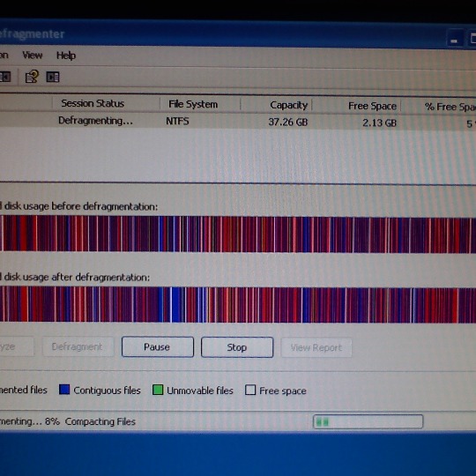Stop the defragmentation with the Stop button

point(237,347)
